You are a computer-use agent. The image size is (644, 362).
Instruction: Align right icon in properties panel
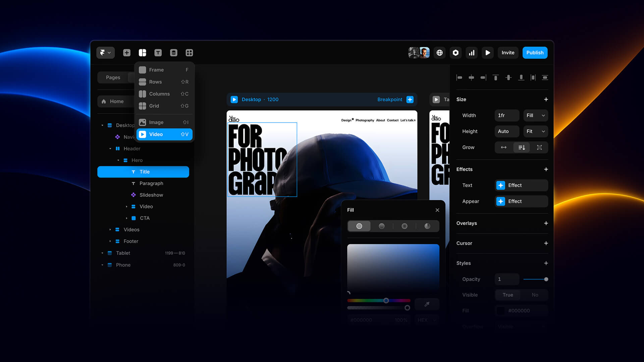point(483,77)
